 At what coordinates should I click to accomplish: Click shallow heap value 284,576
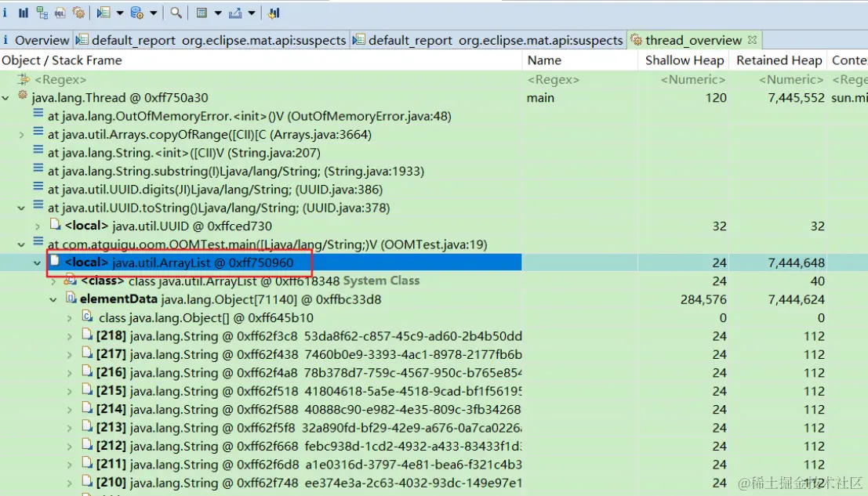(703, 299)
